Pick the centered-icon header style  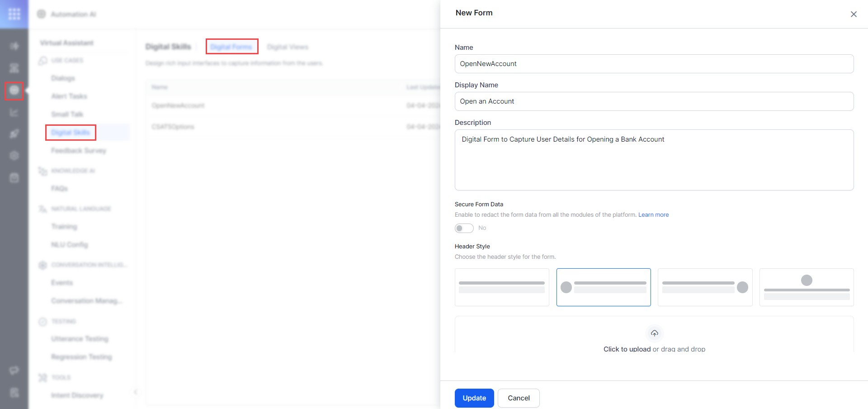point(806,287)
